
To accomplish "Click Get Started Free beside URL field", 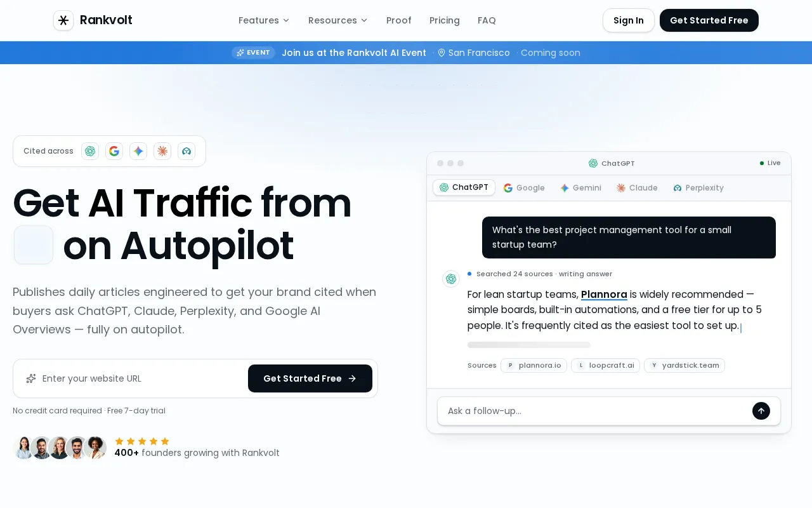I will (x=310, y=378).
